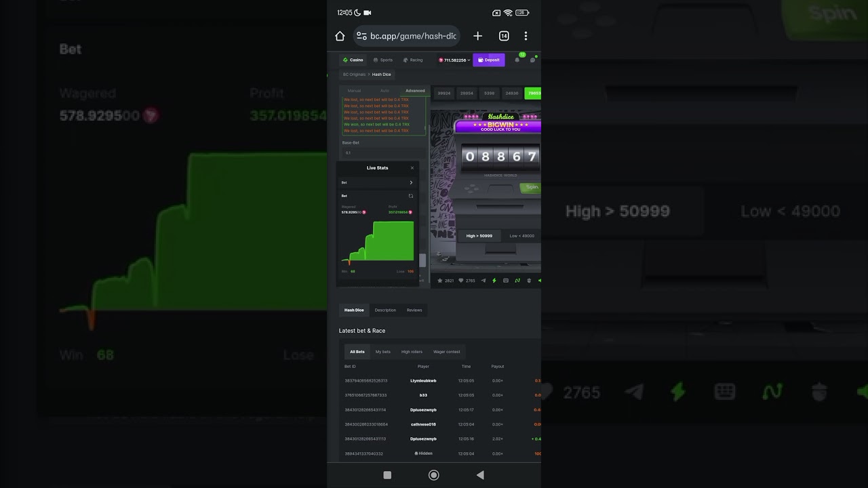
Task: Select the Low < 49000 option
Action: [x=521, y=236]
